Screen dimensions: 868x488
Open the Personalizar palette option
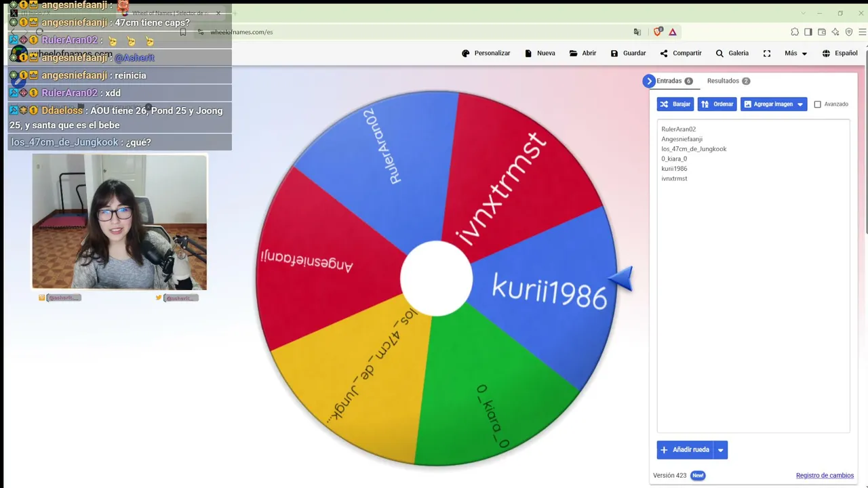click(486, 53)
